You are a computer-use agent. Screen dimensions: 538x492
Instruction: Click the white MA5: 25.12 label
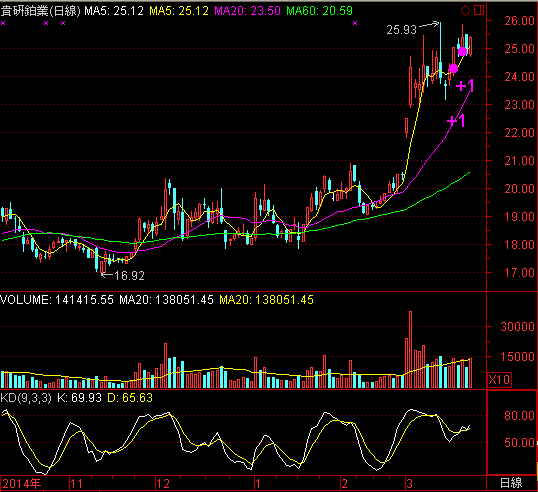(114, 11)
